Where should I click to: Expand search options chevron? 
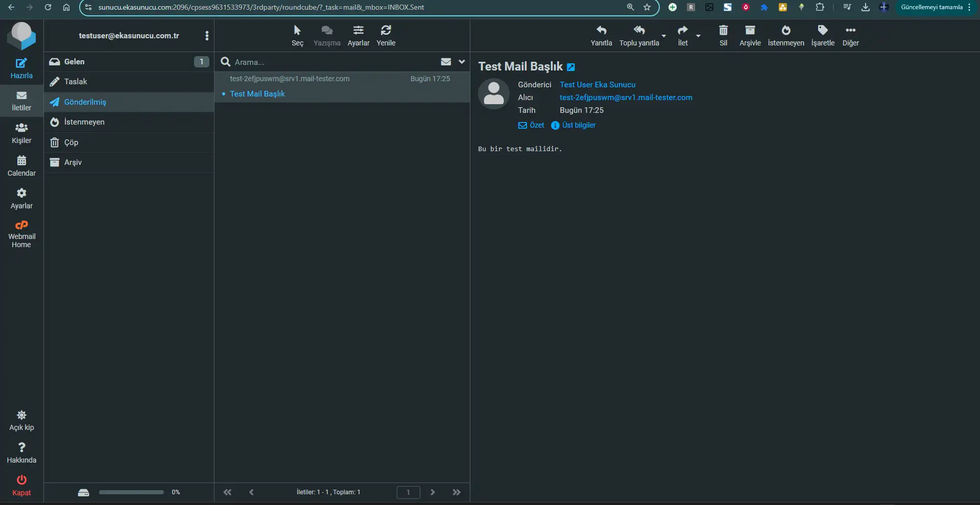[462, 62]
